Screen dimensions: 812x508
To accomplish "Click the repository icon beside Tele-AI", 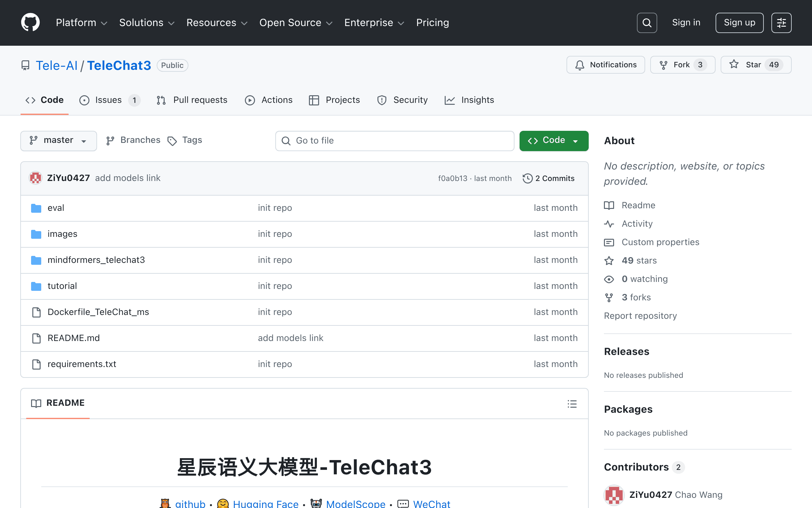I will [25, 65].
